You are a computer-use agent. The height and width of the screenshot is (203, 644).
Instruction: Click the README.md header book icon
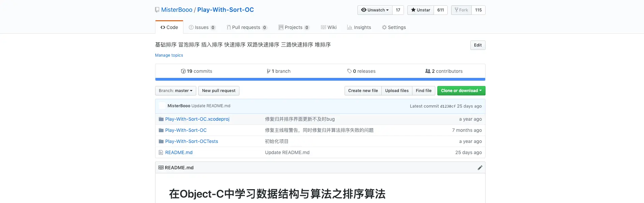point(161,168)
